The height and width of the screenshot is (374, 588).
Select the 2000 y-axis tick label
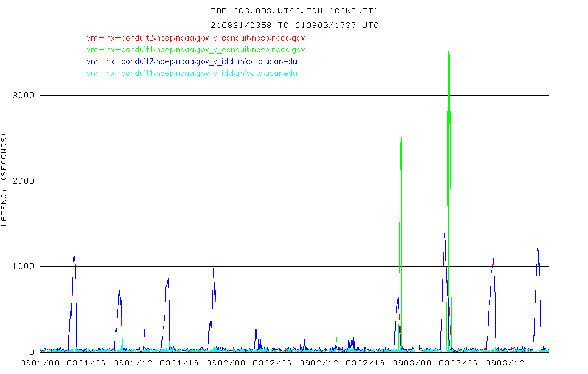23,181
